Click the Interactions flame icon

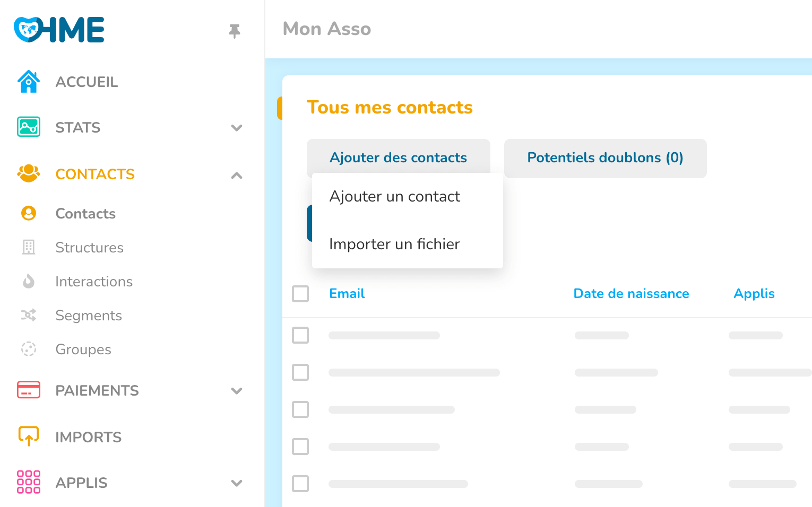point(29,281)
